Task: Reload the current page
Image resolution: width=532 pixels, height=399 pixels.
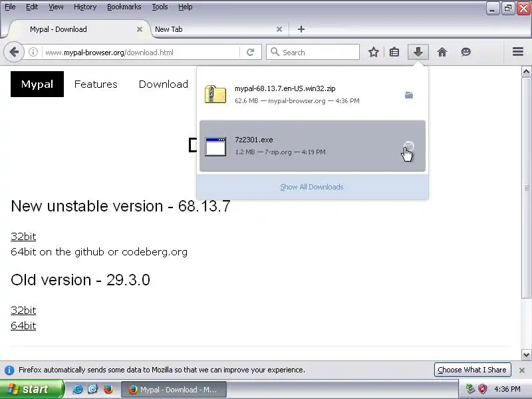Action: pos(251,53)
